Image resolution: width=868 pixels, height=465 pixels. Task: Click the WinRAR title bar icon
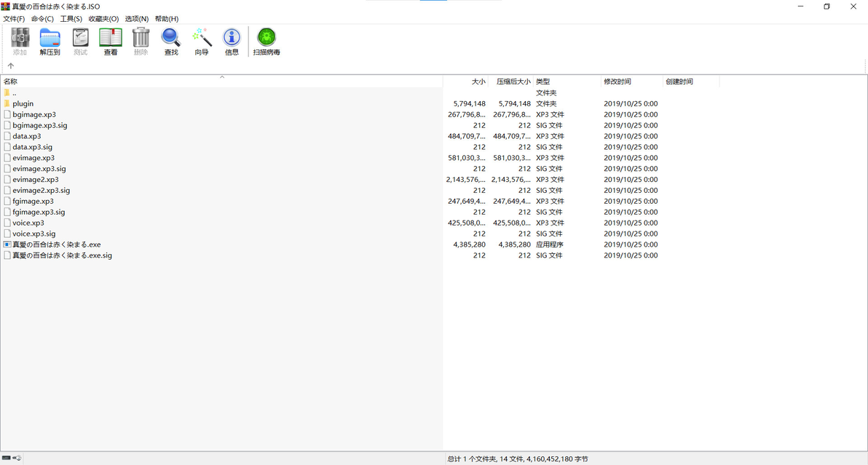coord(6,6)
